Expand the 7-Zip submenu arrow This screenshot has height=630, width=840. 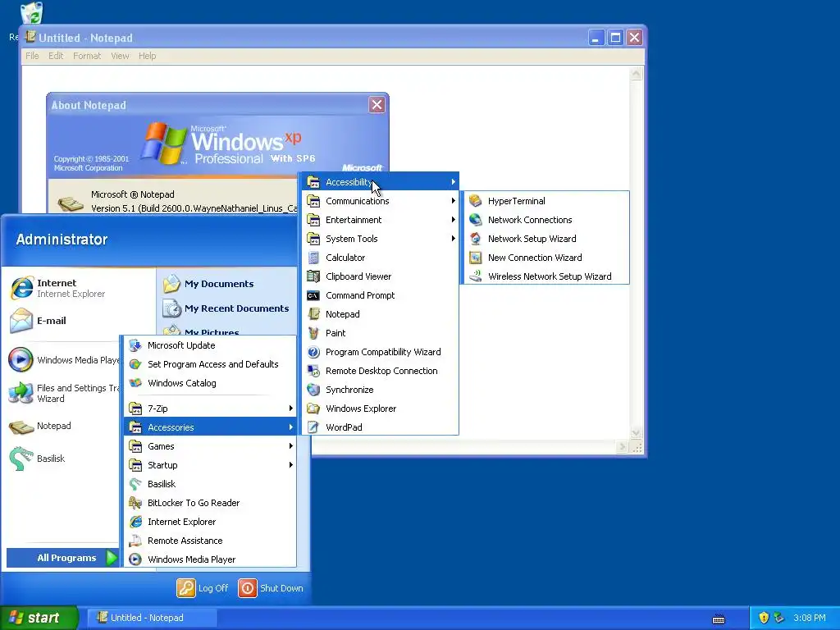(x=291, y=409)
